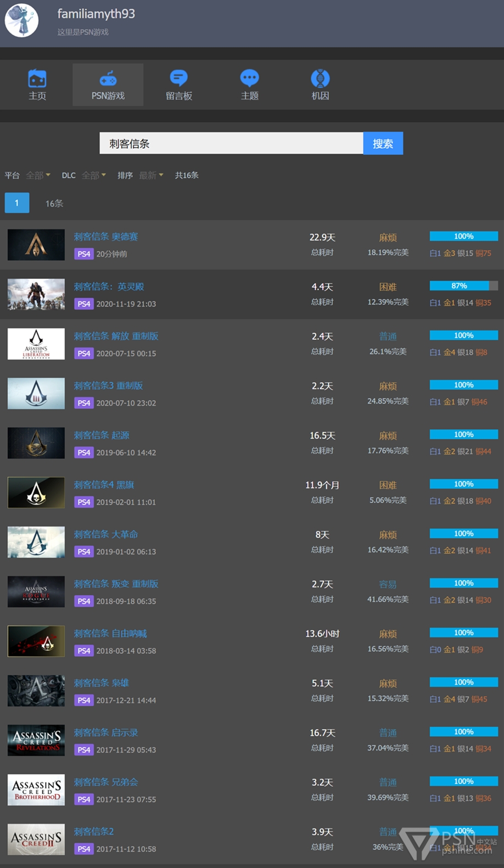
Task: Open the 刺客信条 起源 game link
Action: click(x=102, y=435)
